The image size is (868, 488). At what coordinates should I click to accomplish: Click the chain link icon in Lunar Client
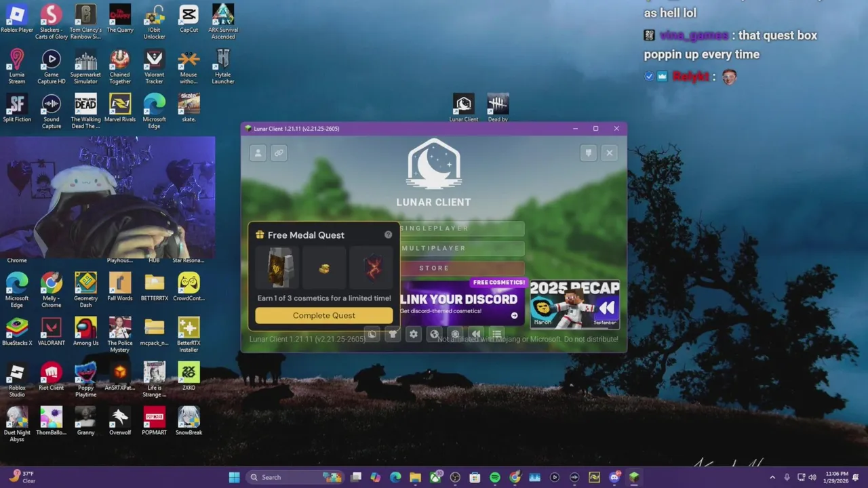[279, 153]
